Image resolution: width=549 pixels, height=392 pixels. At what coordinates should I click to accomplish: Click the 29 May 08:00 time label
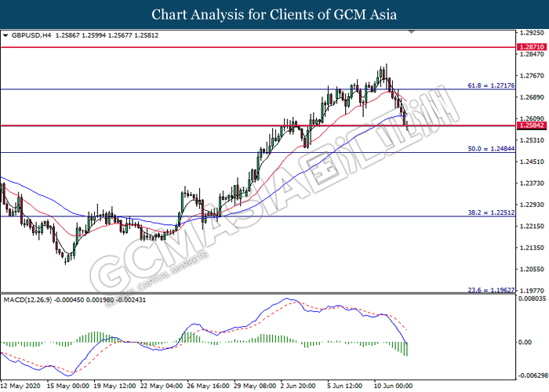click(x=255, y=386)
